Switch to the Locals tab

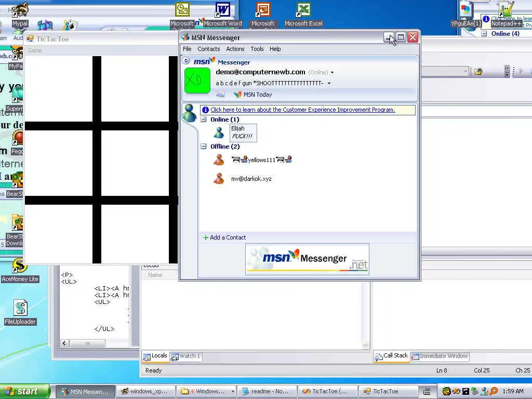(x=155, y=356)
